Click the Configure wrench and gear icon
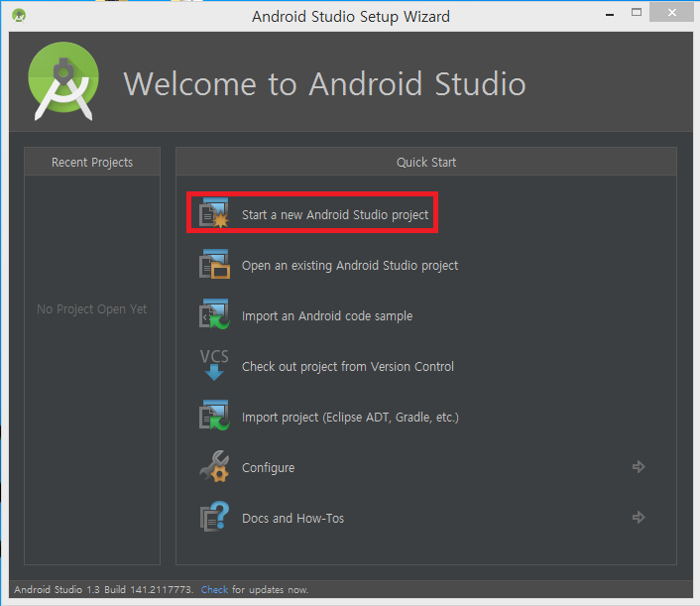The height and width of the screenshot is (606, 700). [214, 466]
